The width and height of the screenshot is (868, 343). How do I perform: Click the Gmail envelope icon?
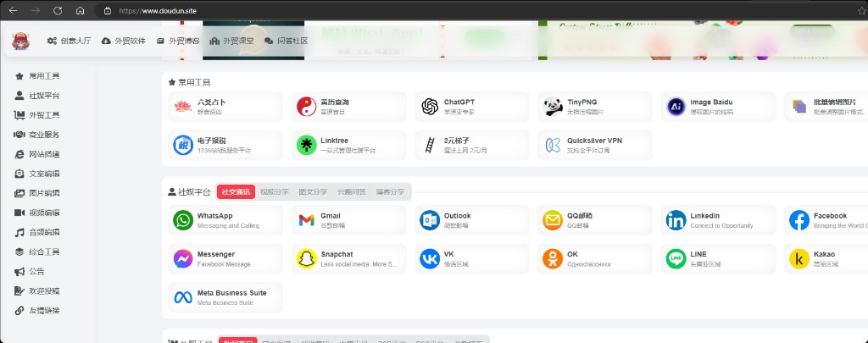[306, 220]
